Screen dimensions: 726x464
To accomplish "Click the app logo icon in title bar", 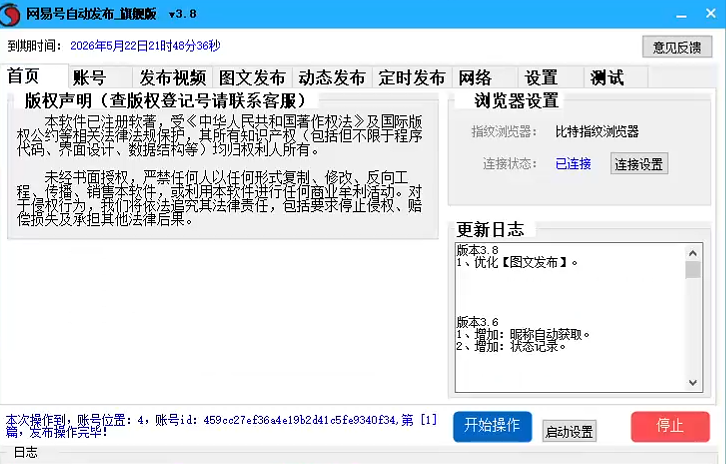I will (10, 14).
